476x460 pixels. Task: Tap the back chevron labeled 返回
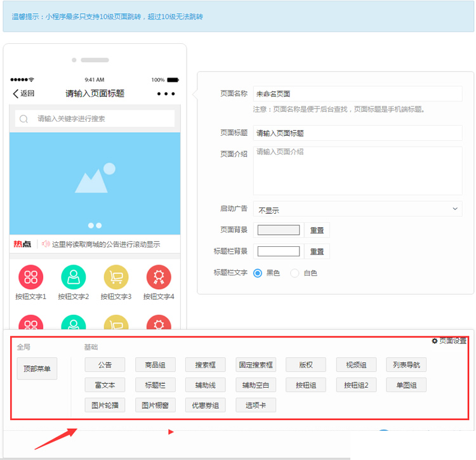23,93
